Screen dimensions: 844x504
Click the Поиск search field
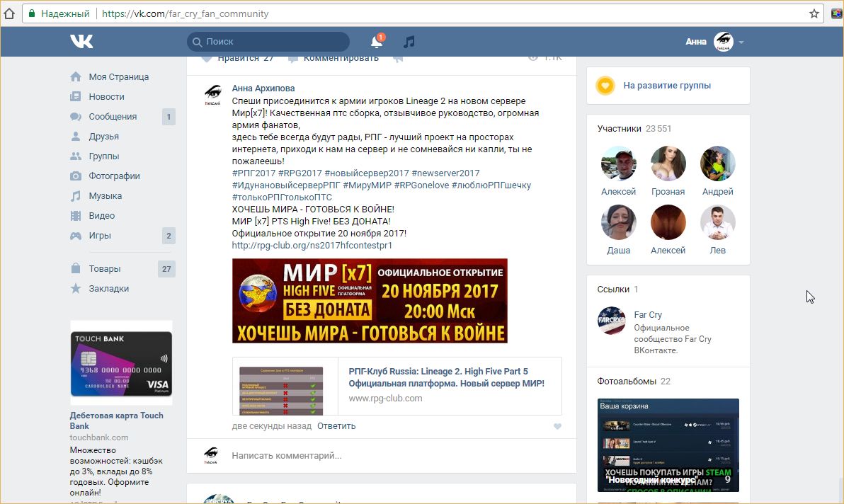268,42
